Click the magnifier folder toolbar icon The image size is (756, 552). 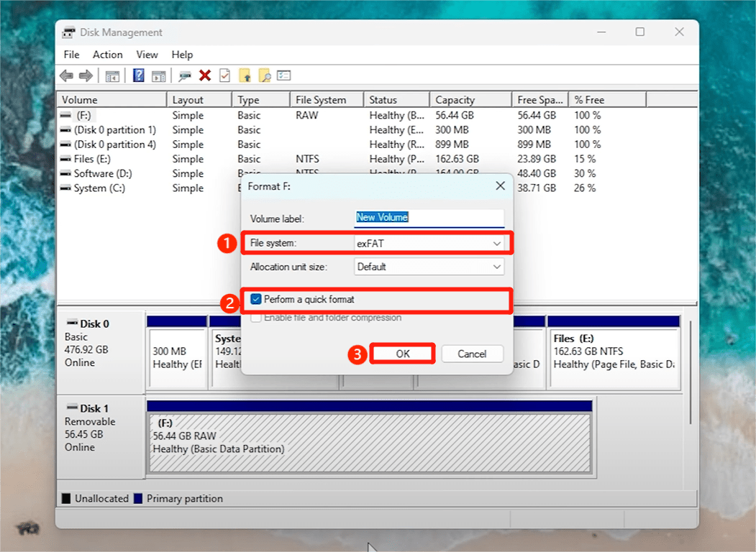[265, 75]
